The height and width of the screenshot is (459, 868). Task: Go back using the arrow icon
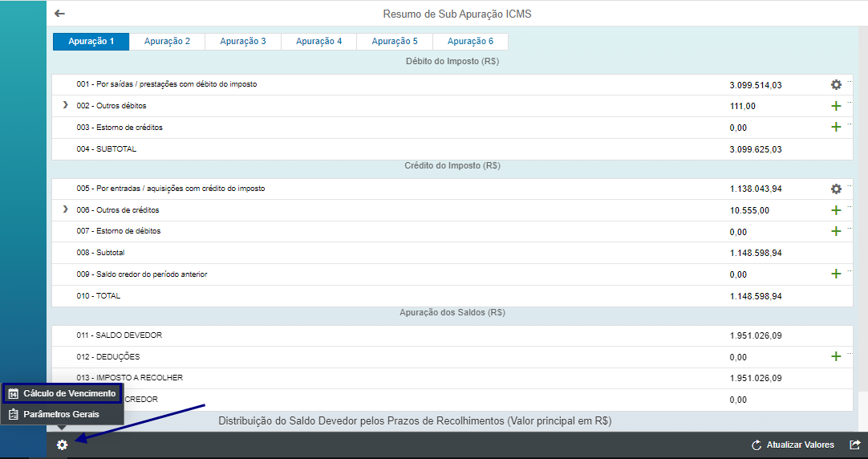click(x=60, y=14)
